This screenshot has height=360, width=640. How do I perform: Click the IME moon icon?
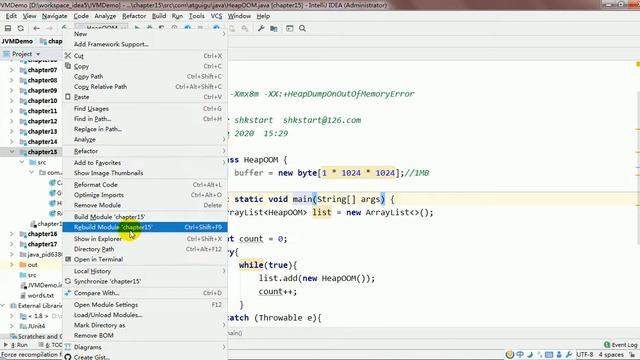[x=530, y=355]
